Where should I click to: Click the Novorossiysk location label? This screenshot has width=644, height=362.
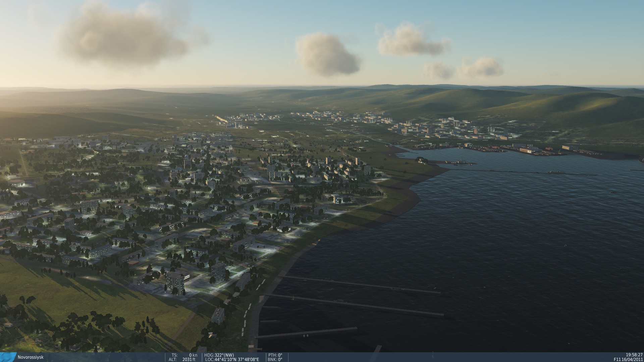[x=31, y=357]
